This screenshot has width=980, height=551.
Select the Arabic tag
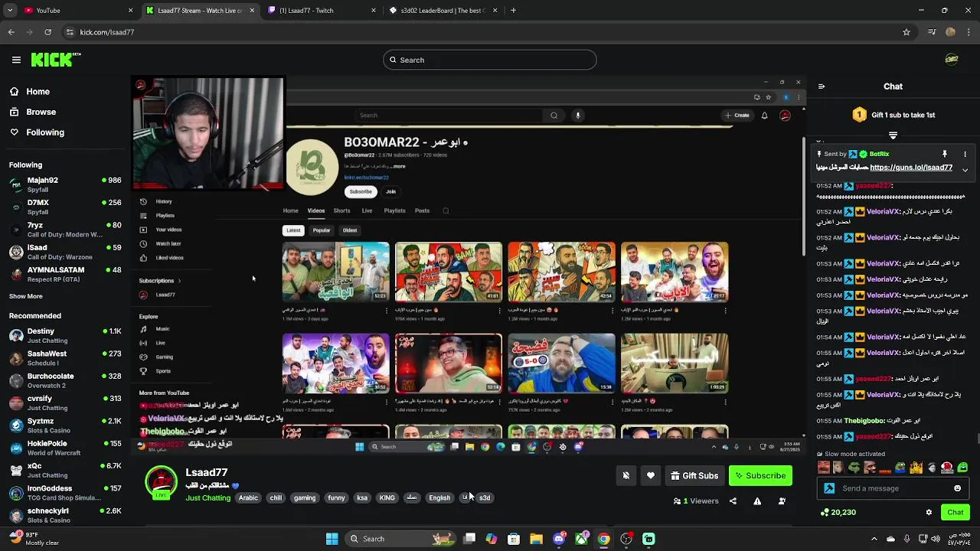pos(248,497)
